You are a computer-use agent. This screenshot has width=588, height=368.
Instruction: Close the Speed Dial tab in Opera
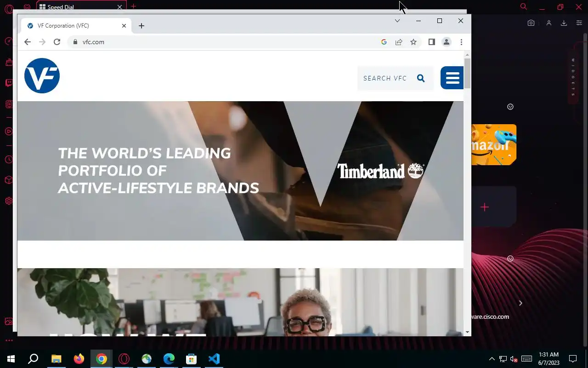tap(120, 7)
